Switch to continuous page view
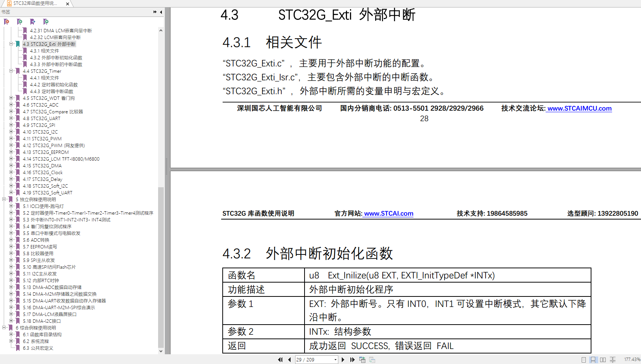Viewport: 641px width, 364px height. tap(593, 359)
